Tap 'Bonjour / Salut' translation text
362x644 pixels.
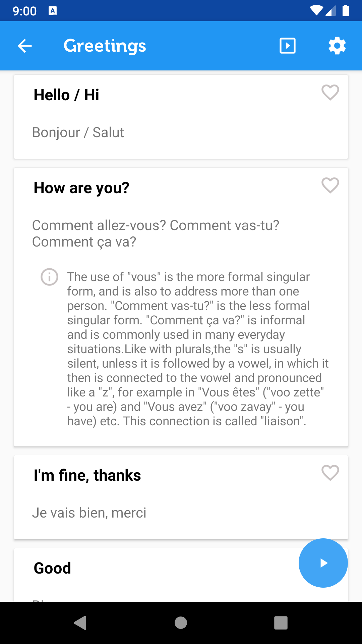(x=78, y=132)
